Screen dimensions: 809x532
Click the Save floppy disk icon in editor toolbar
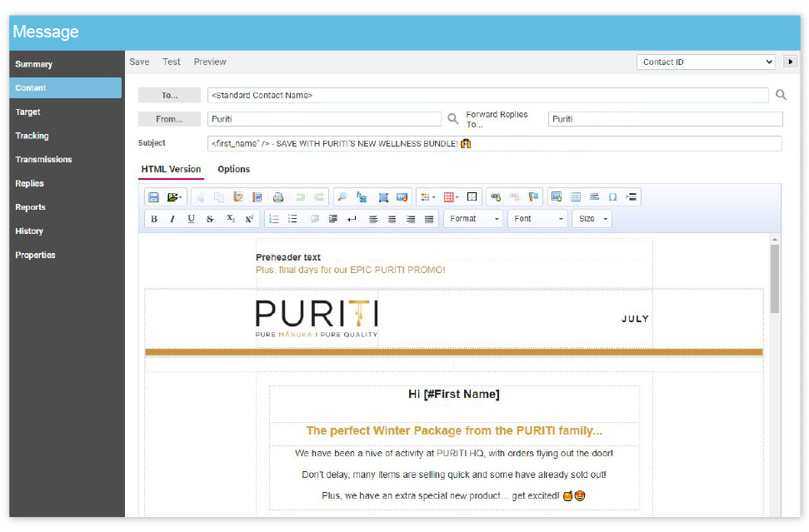tap(153, 197)
